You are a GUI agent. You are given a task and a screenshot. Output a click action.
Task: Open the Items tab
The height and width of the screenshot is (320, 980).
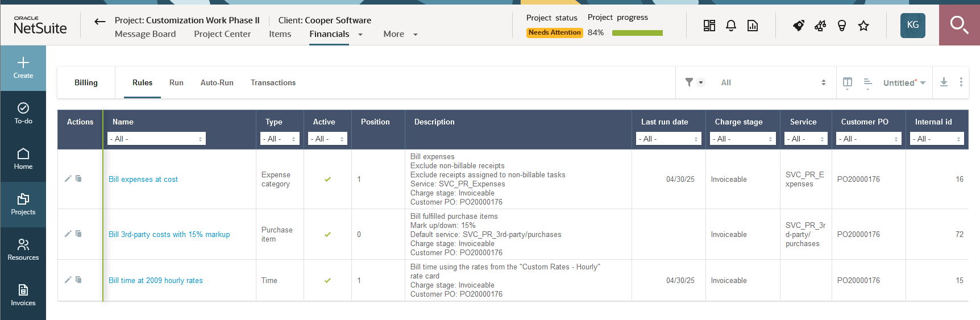pyautogui.click(x=280, y=34)
